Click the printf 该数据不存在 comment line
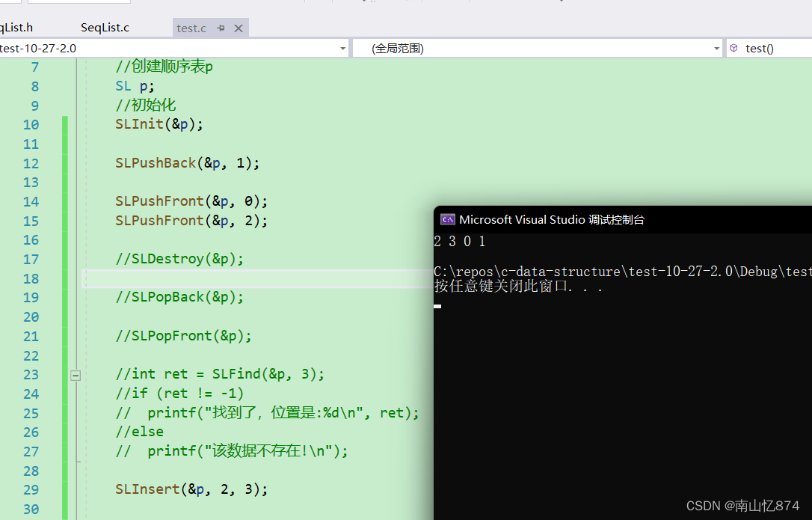This screenshot has height=520, width=812. pyautogui.click(x=232, y=452)
